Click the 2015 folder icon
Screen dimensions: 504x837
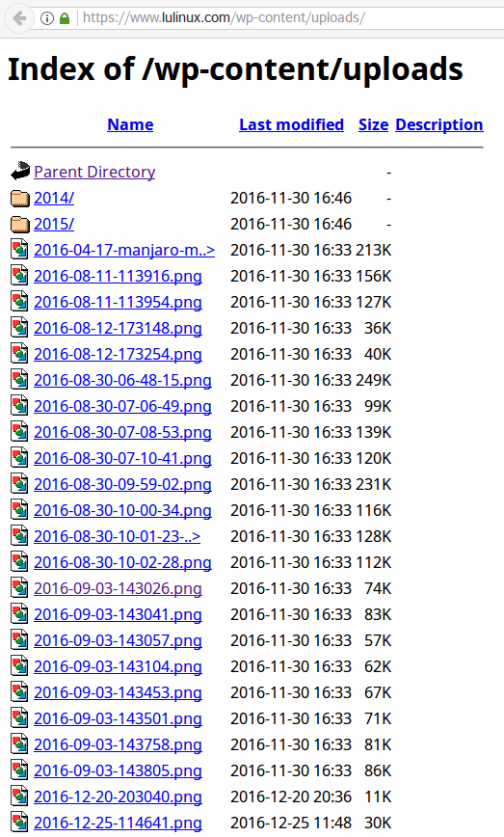point(20,224)
